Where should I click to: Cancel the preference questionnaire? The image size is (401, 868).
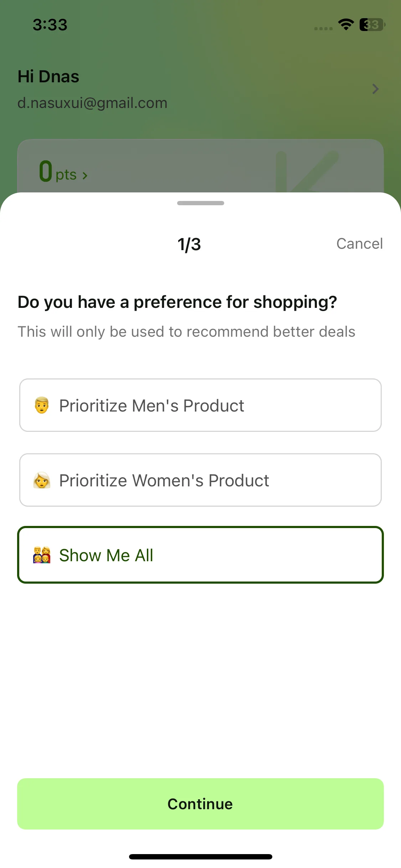[360, 244]
